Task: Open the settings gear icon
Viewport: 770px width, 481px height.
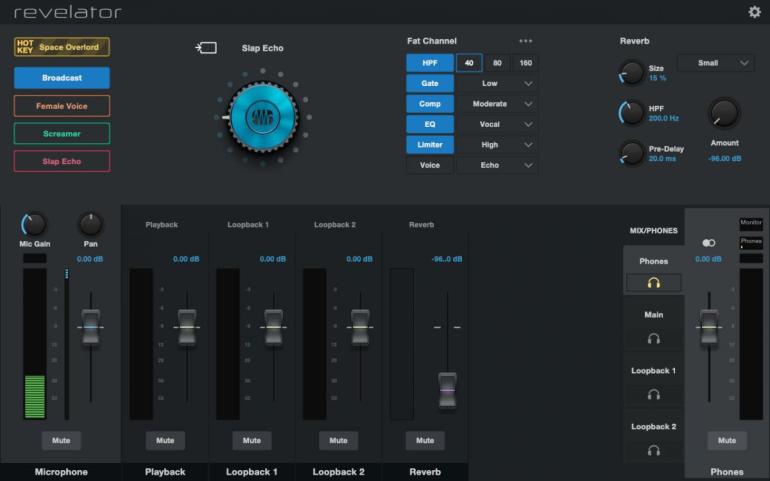Action: (x=754, y=11)
